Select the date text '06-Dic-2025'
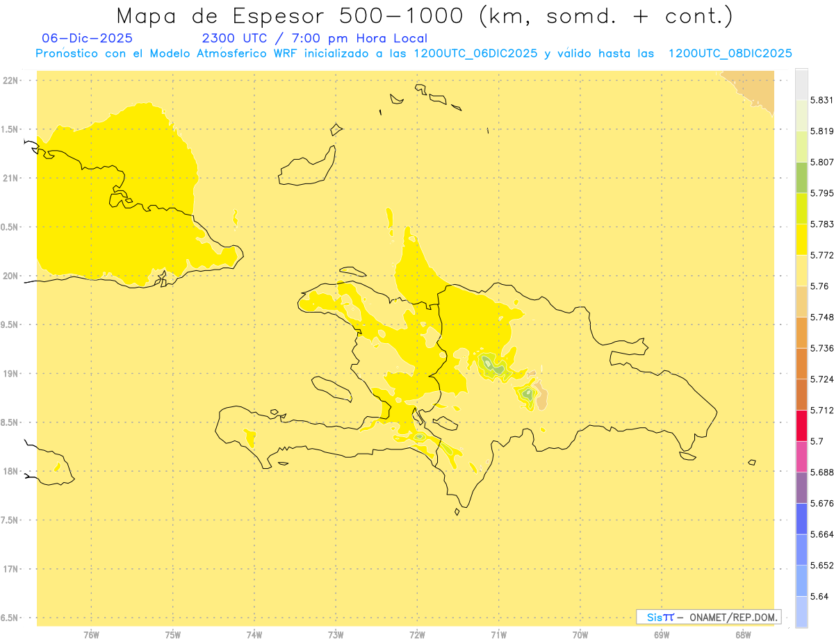Screen dimensions: 834x644 [x=87, y=38]
